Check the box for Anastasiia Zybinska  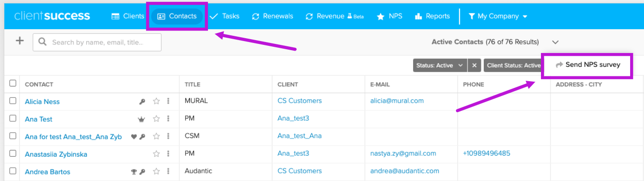tap(13, 153)
